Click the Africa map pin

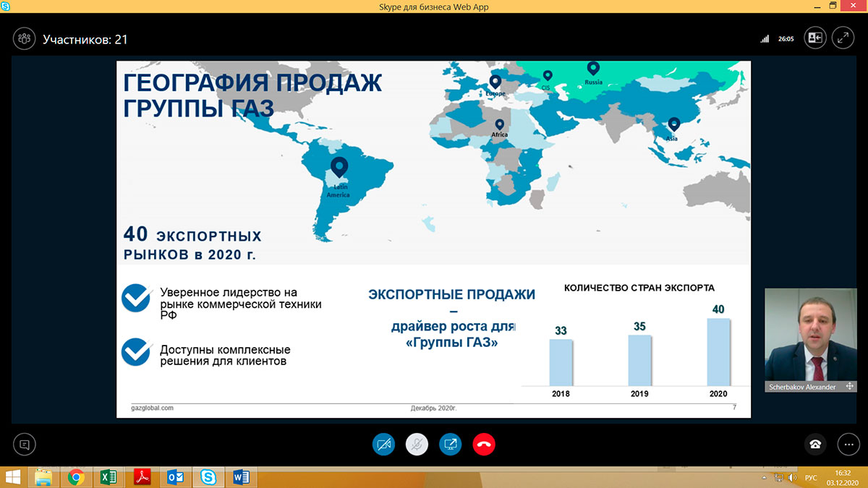[499, 124]
